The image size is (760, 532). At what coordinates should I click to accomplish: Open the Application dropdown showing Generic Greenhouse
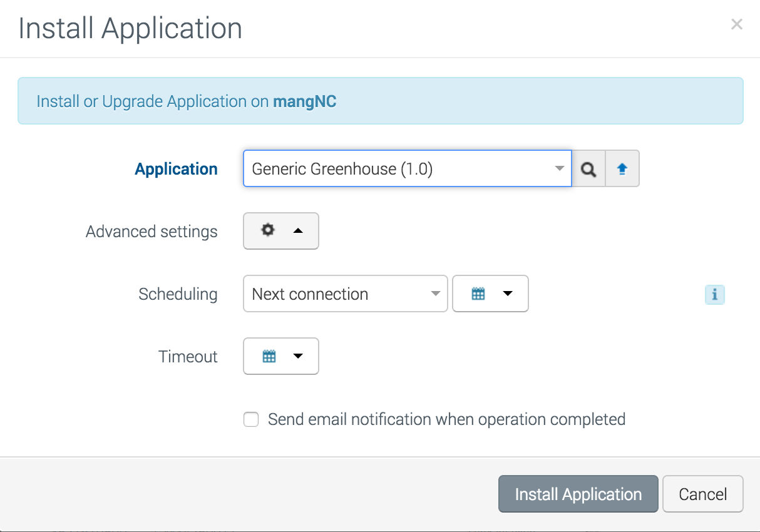pyautogui.click(x=407, y=169)
